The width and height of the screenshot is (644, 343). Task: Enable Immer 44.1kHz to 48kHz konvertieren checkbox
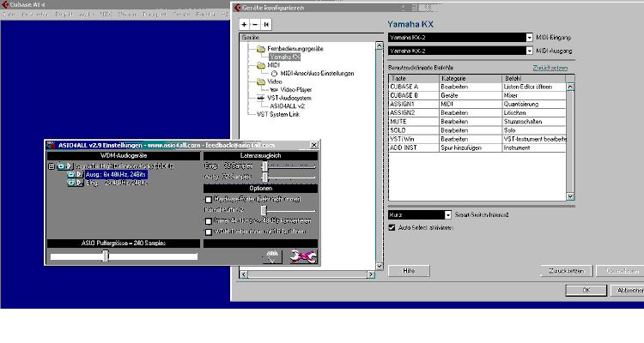[209, 221]
